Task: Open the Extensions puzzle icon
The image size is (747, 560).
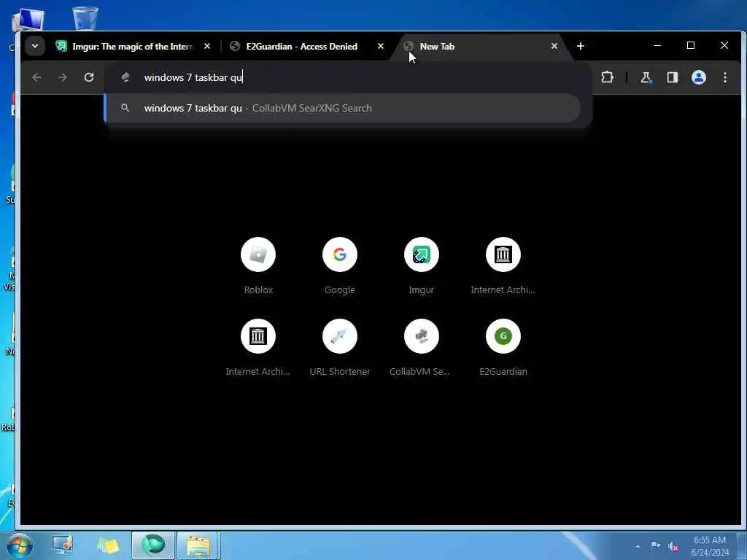Action: (x=607, y=77)
